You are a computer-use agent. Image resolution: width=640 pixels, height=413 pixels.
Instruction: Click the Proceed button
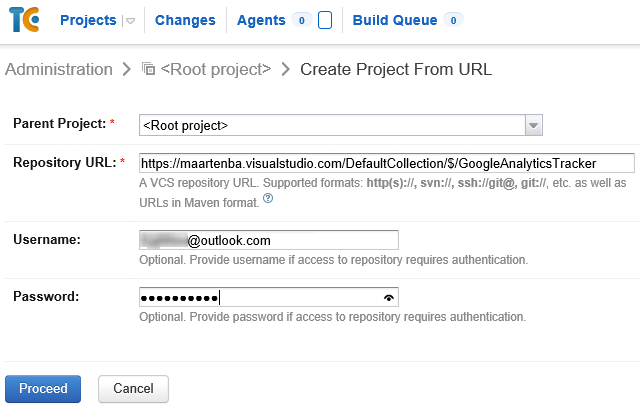(43, 389)
